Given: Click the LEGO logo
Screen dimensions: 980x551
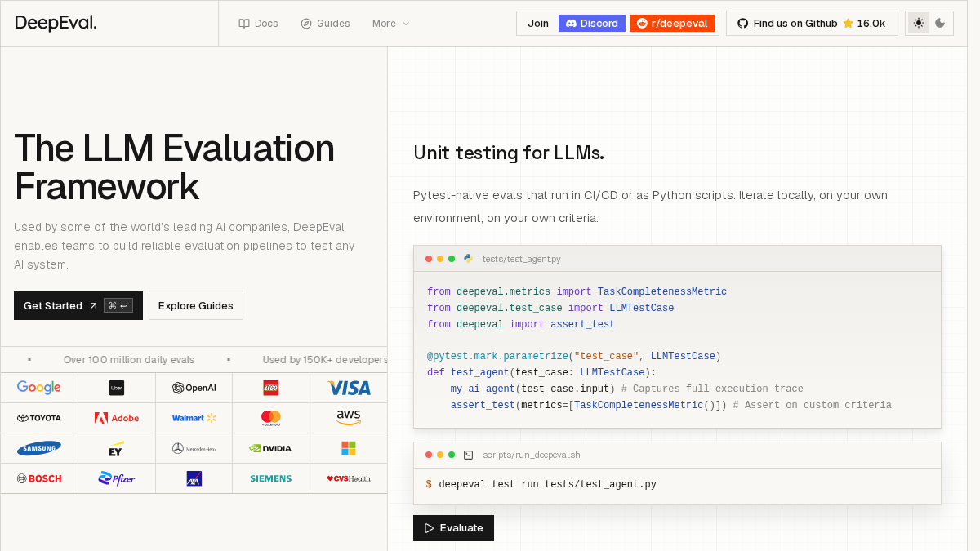Looking at the screenshot, I should point(271,388).
